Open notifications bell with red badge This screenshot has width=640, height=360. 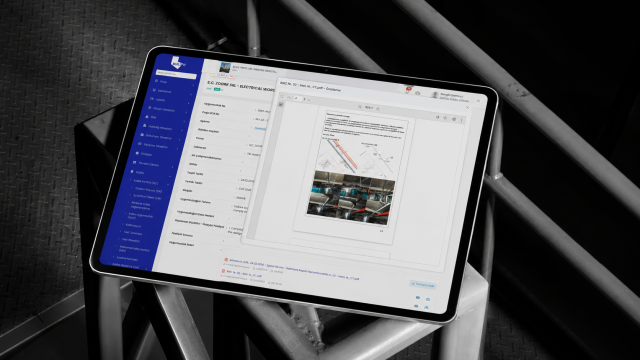(407, 90)
